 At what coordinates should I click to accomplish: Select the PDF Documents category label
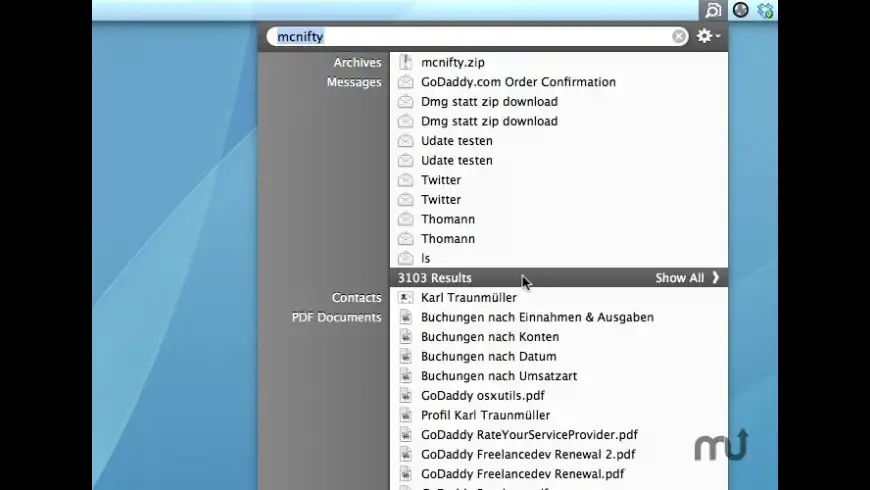337,317
